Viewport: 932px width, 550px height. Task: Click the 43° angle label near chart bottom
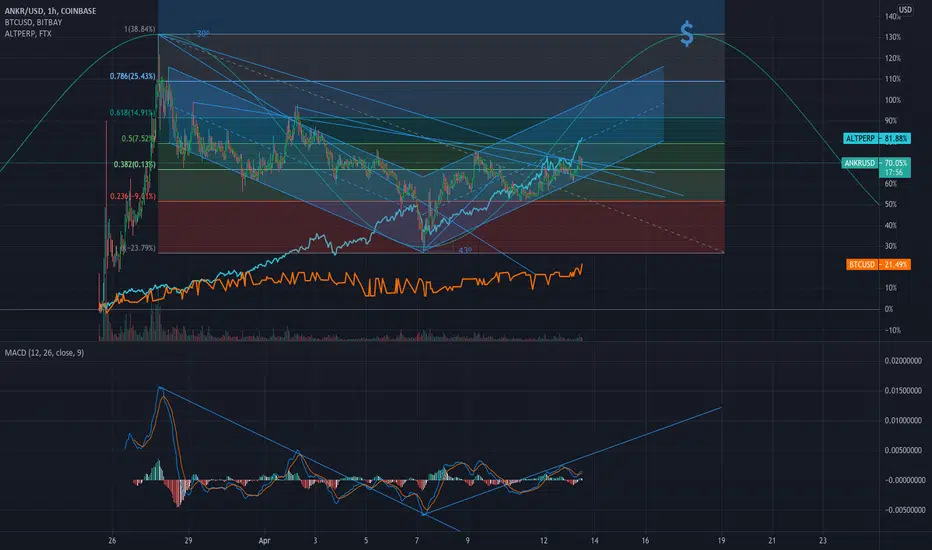(465, 250)
